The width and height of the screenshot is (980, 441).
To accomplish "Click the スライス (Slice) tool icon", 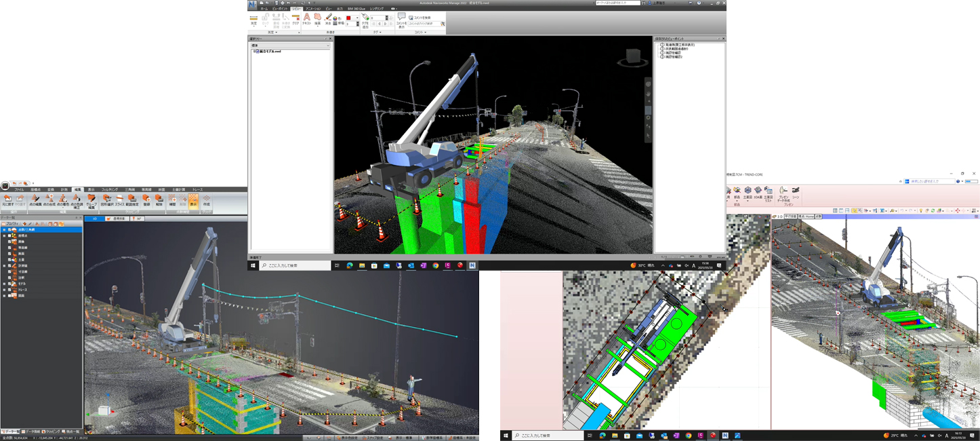I will coord(119,199).
